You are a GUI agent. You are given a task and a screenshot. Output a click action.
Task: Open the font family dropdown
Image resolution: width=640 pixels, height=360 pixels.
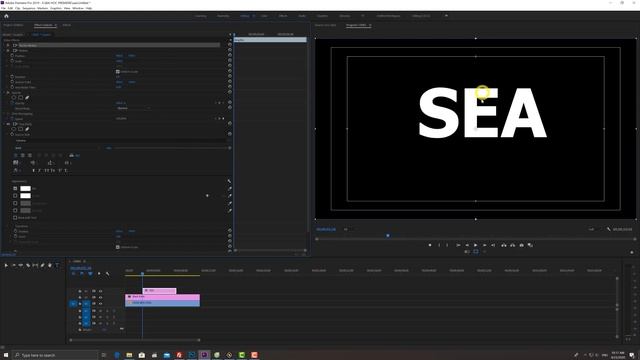122,140
